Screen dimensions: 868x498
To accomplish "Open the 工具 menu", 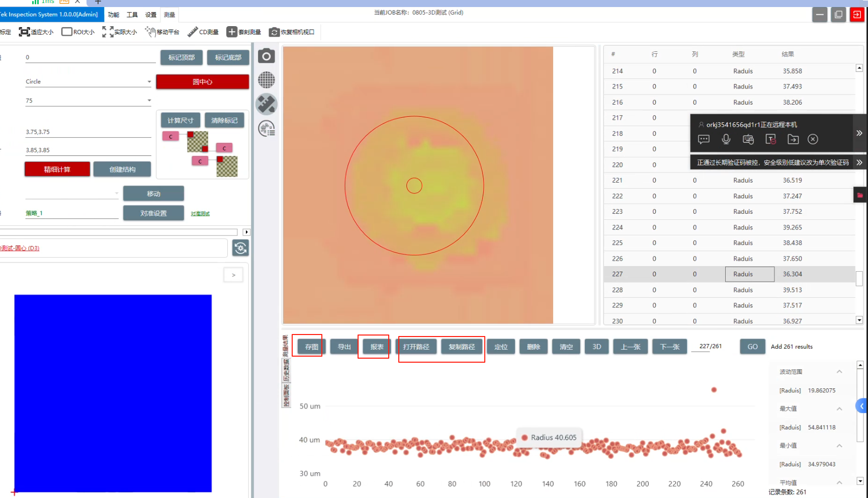I will click(132, 15).
